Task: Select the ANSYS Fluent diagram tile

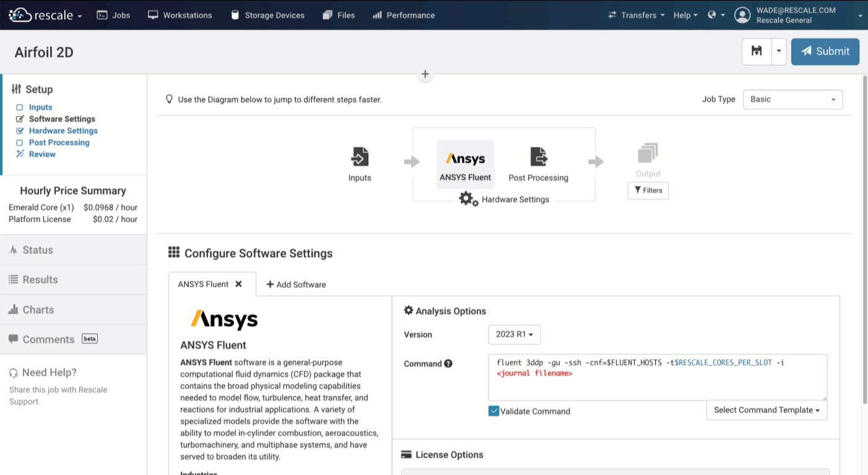Action: click(466, 164)
